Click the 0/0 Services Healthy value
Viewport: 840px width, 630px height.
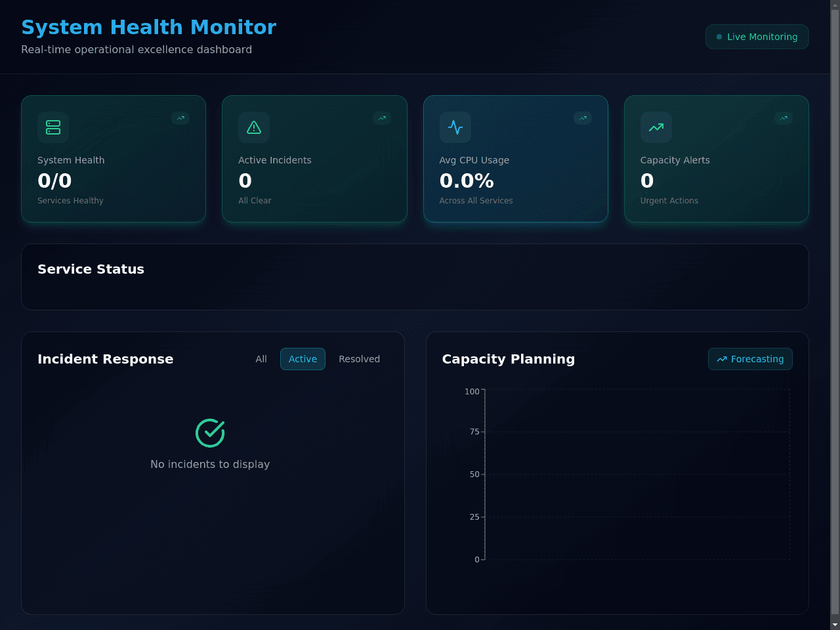click(x=54, y=180)
